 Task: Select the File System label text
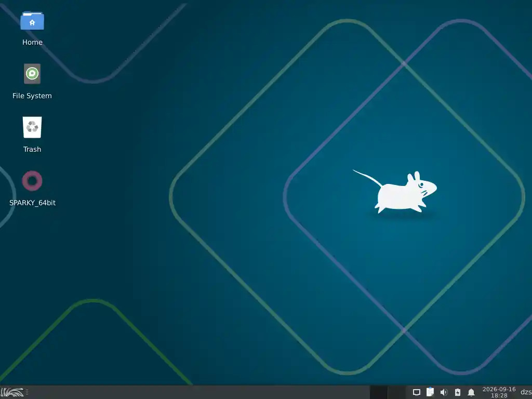tap(32, 96)
